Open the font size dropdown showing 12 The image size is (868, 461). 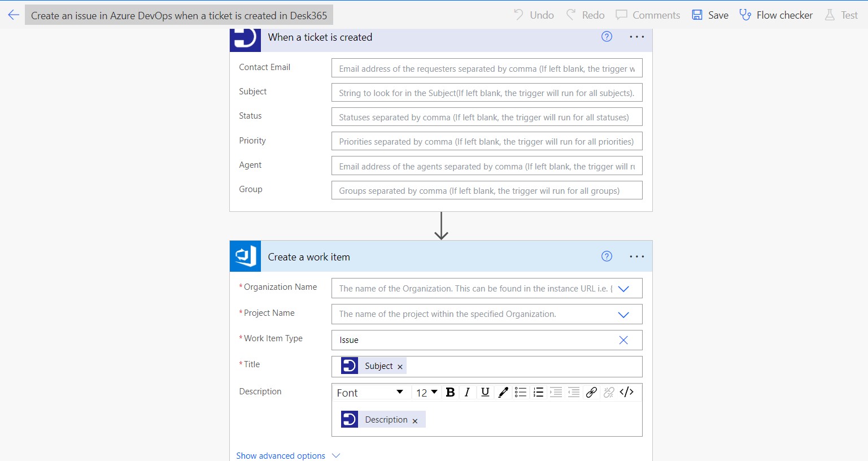click(426, 392)
